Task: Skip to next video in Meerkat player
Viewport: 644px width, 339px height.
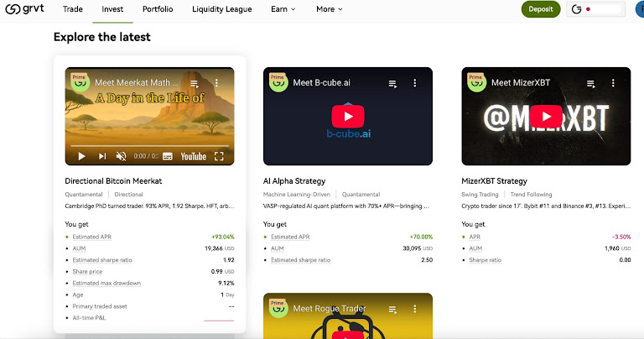Action: tap(101, 156)
